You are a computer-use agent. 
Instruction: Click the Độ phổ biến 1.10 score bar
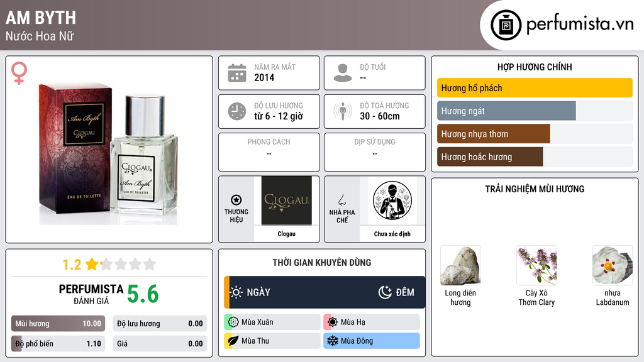[x=58, y=344]
